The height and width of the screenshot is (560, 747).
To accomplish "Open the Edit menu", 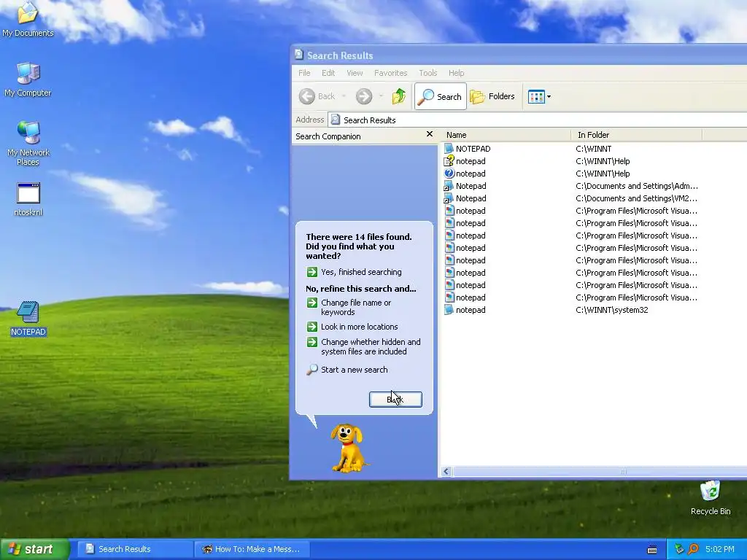I will point(328,73).
